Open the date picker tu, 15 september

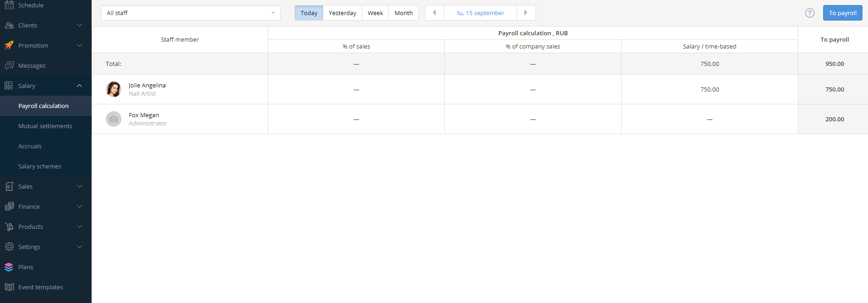480,13
